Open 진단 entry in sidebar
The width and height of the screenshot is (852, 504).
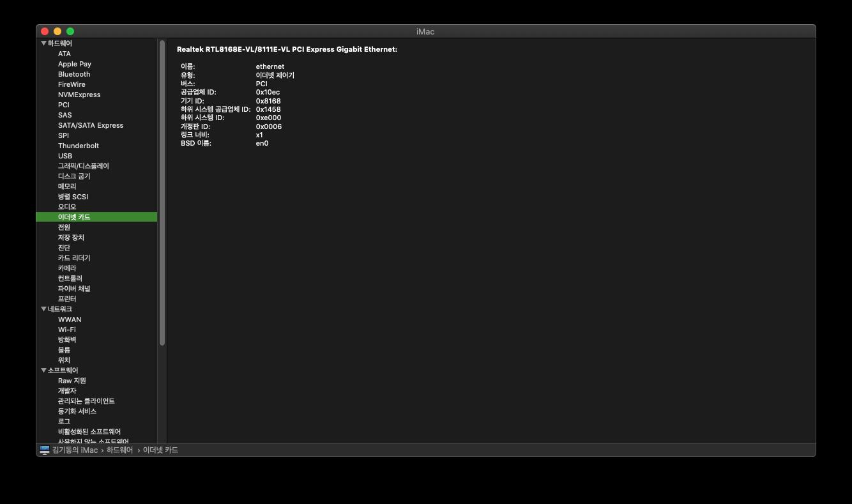click(64, 248)
